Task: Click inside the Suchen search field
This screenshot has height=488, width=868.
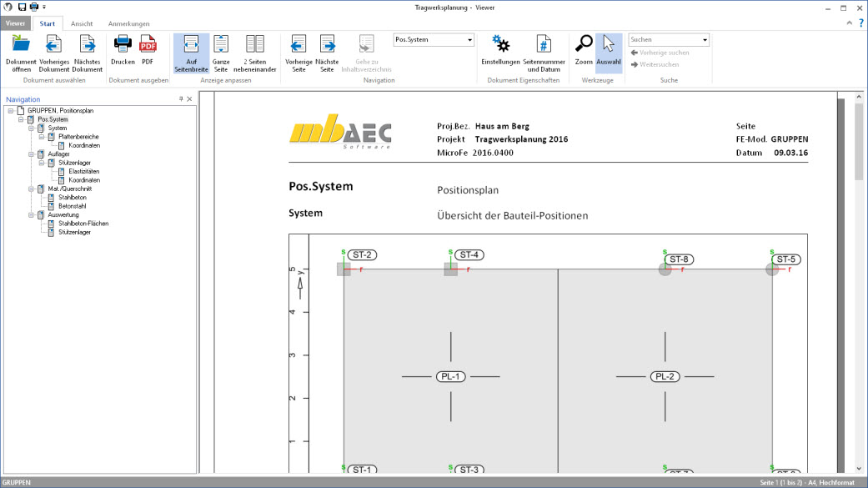Action: pos(665,40)
